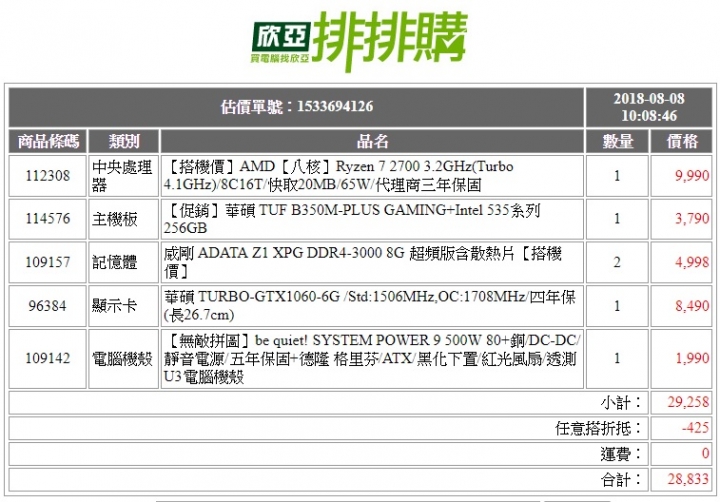Image resolution: width=720 pixels, height=502 pixels.
Task: Click the 華碩 TURBO-GTX1060-6G product name
Action: click(x=370, y=305)
